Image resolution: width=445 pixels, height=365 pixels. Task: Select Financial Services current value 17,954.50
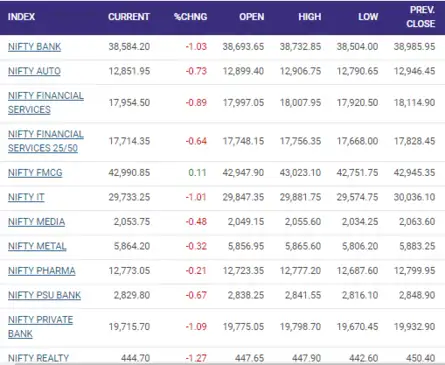point(129,103)
